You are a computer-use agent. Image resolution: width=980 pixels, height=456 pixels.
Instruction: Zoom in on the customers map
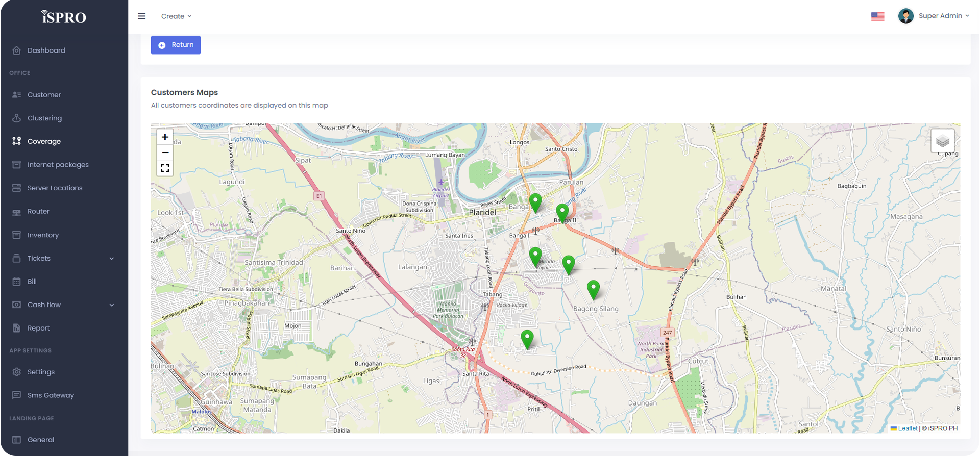click(x=165, y=137)
